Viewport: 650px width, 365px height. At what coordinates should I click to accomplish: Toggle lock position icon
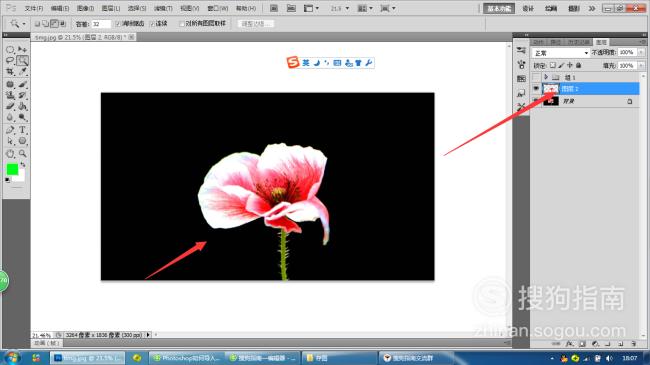pos(570,65)
